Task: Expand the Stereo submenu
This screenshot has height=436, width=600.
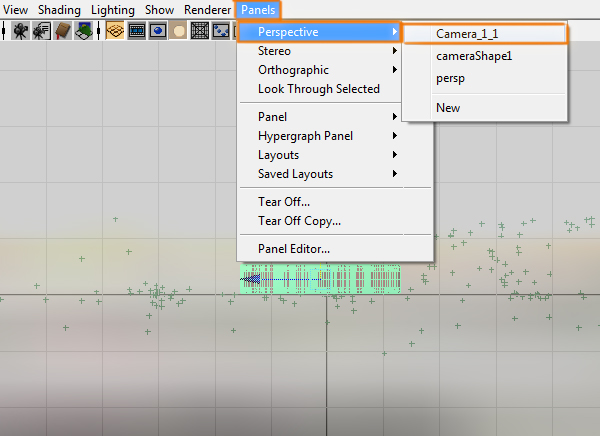Action: point(319,51)
